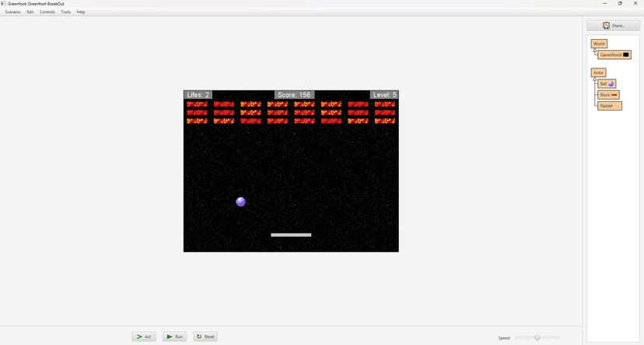Select the Ball class
The image size is (644, 345).
point(607,83)
